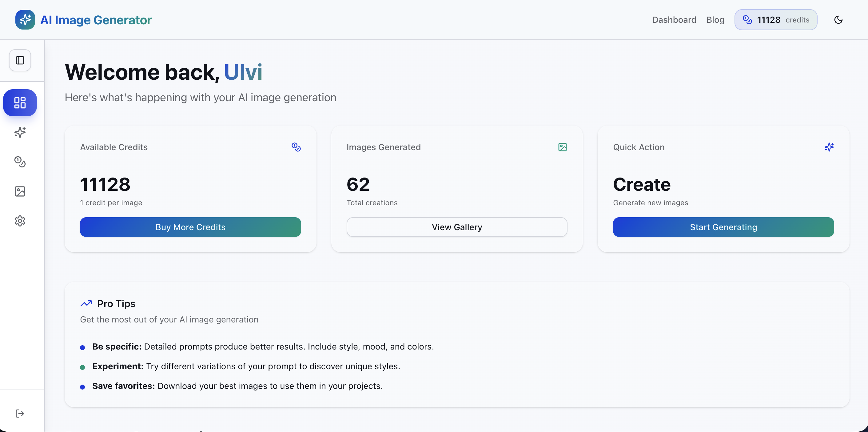Screen dimensions: 868x432
Task: Click the image icon on Images Generated card
Action: (x=562, y=147)
